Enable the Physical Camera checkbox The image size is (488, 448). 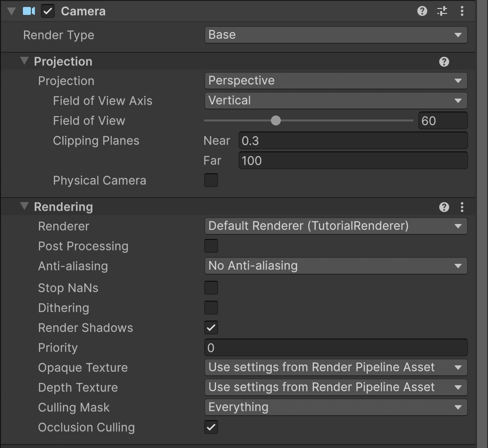coord(211,180)
